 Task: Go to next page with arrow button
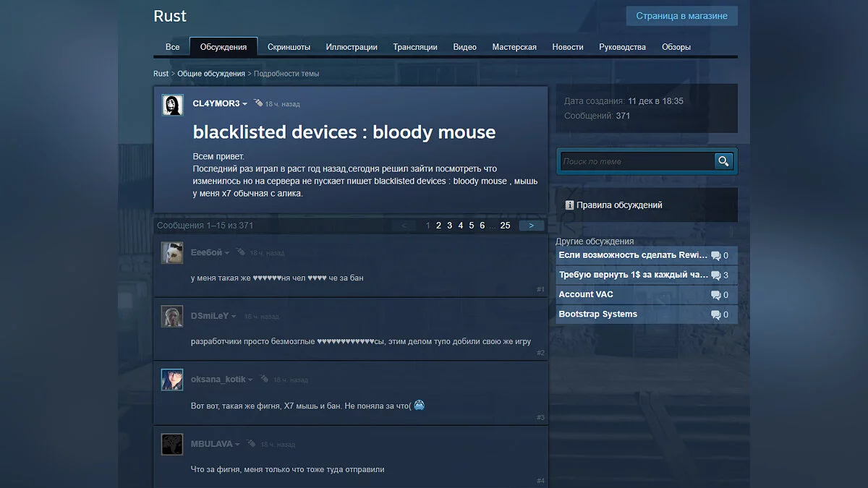[x=532, y=226]
